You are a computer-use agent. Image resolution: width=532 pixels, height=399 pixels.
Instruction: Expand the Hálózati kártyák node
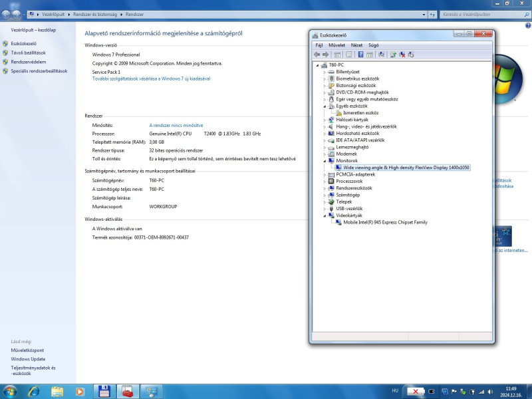click(x=325, y=120)
